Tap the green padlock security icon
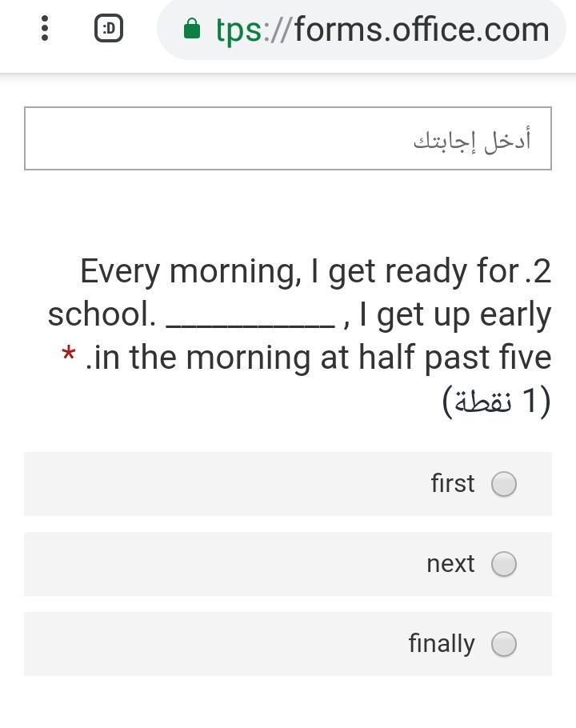 coord(192,29)
